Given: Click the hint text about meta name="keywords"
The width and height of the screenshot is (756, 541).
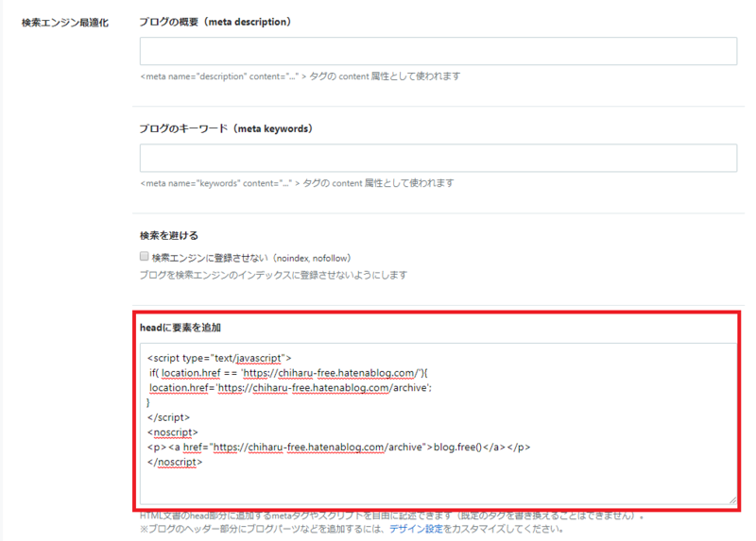Looking at the screenshot, I should pos(297,183).
